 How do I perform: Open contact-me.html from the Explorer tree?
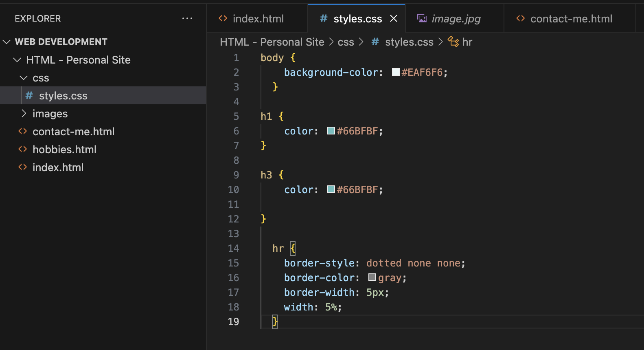pyautogui.click(x=103, y=131)
